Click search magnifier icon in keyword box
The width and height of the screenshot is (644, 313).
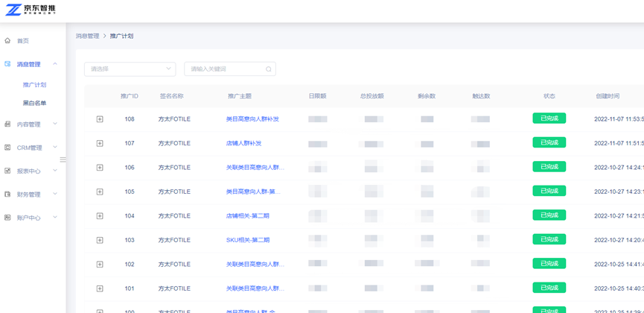coord(268,69)
